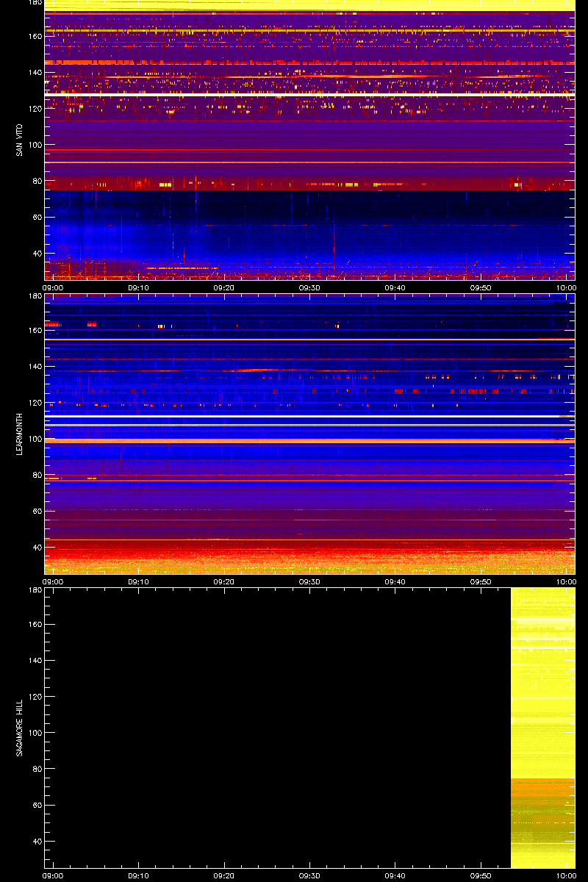588x882 pixels.
Task: Click the SAN VITO station label
Action: pyautogui.click(x=19, y=140)
